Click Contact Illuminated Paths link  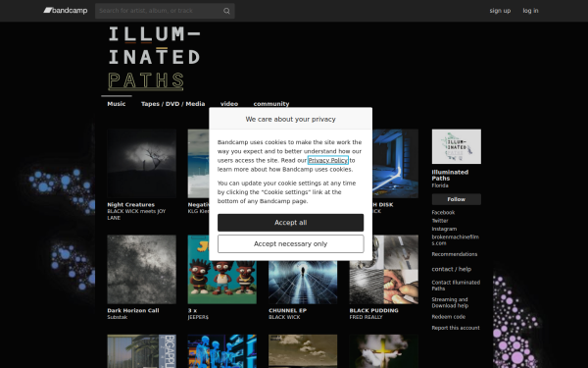click(x=456, y=286)
